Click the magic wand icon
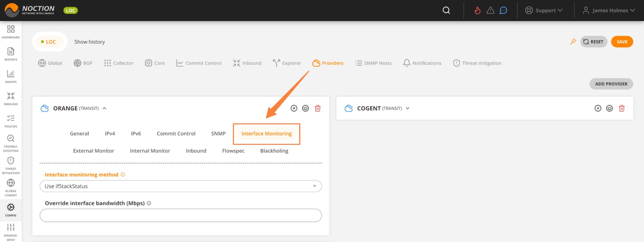This screenshot has width=644, height=242. click(x=573, y=42)
